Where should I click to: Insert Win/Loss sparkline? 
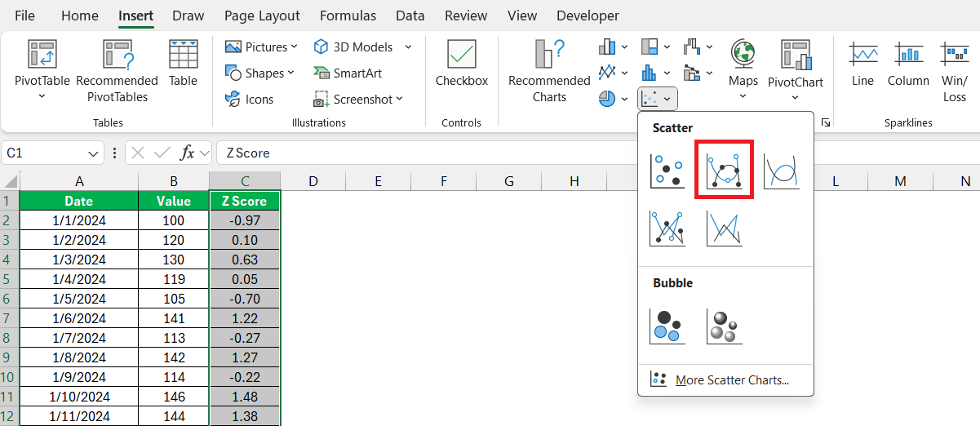tap(955, 71)
